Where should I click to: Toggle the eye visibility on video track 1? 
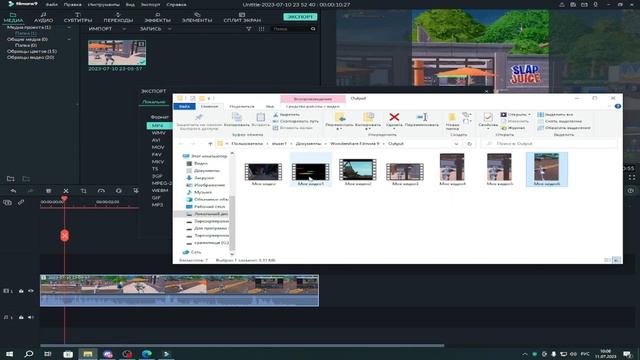[x=31, y=291]
